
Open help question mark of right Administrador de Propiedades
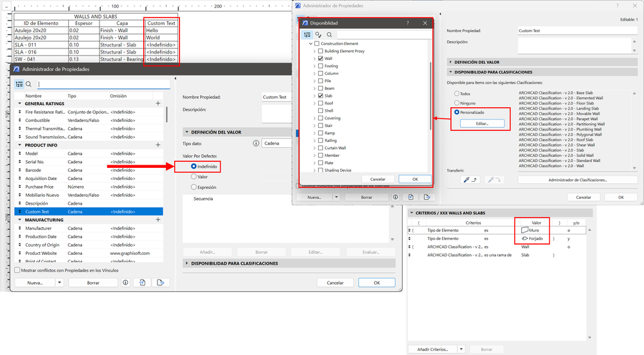tap(618, 6)
